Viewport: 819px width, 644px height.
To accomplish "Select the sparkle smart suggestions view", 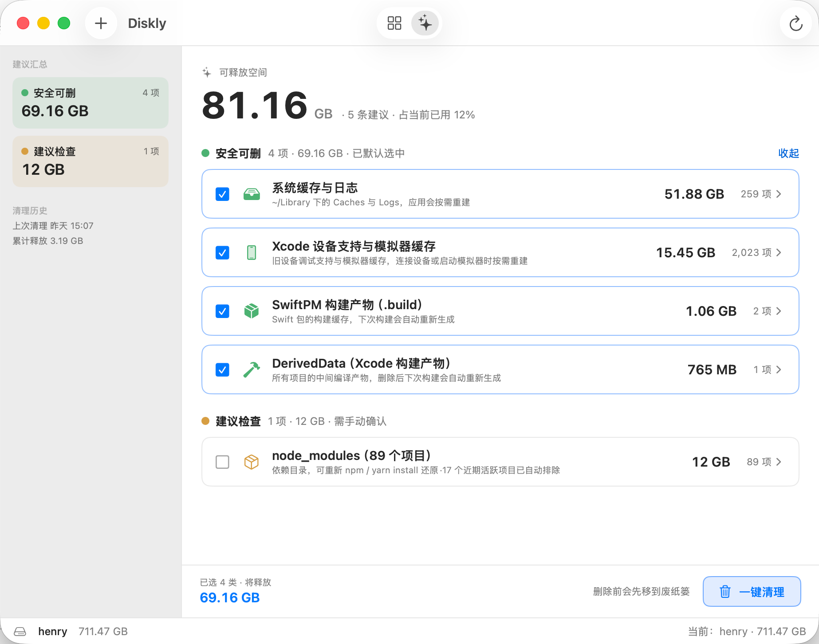I will point(425,23).
